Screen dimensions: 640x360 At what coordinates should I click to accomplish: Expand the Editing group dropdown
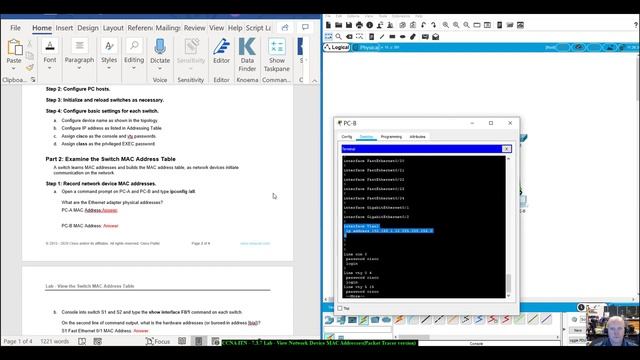(134, 69)
